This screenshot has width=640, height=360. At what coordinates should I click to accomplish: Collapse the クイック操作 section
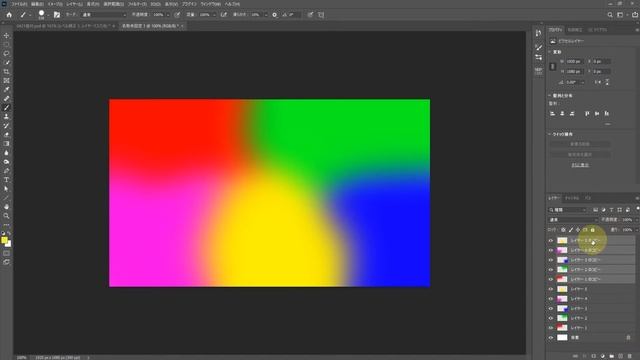(x=549, y=134)
